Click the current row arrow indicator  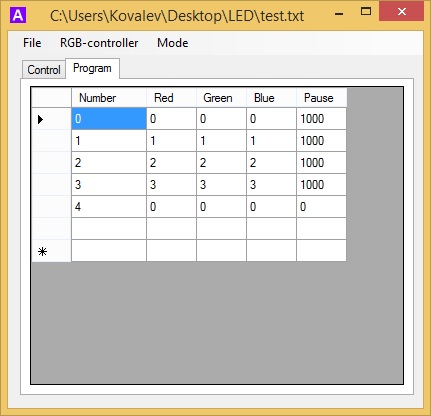point(40,119)
